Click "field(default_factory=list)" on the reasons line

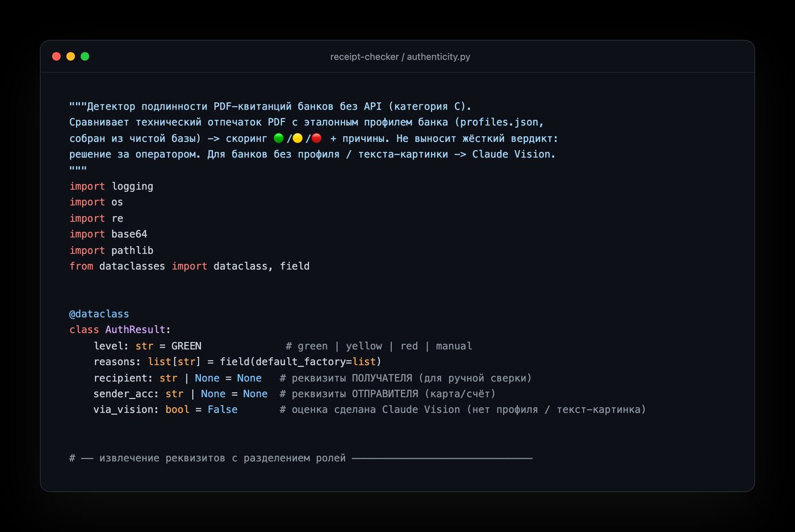tap(300, 362)
